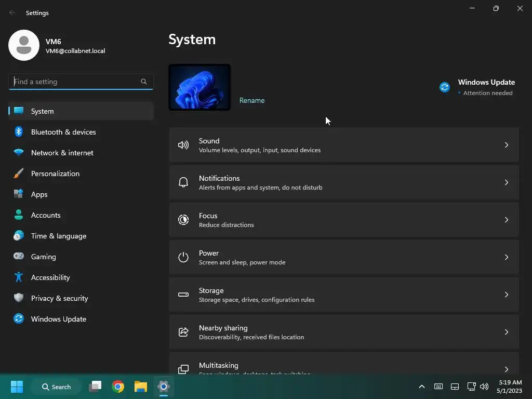Open the Accounts section label
The height and width of the screenshot is (399, 532).
tap(46, 215)
